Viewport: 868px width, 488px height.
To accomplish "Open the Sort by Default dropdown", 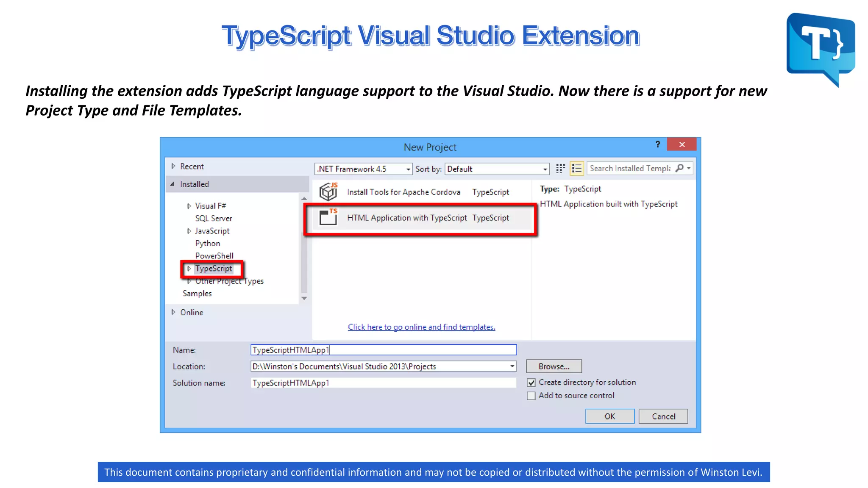I will (x=497, y=169).
